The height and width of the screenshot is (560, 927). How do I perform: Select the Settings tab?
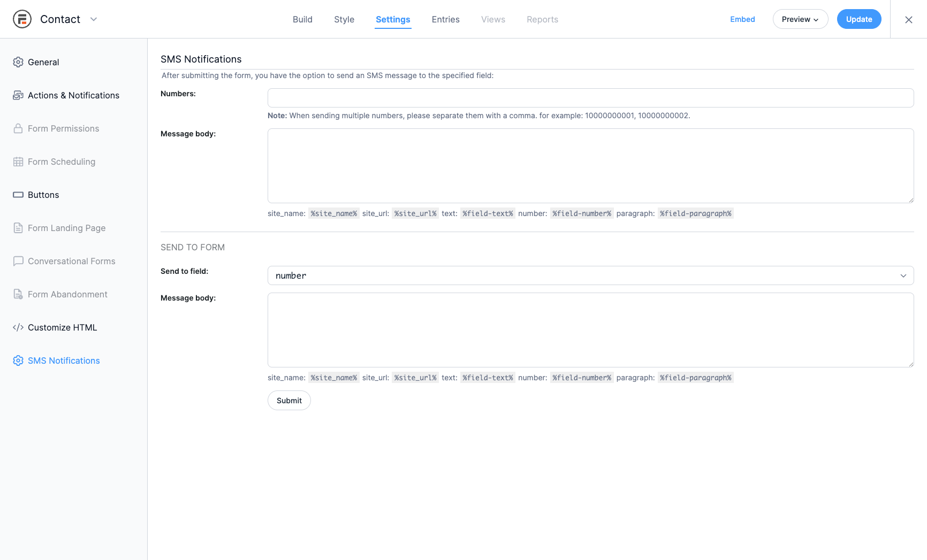pos(393,19)
